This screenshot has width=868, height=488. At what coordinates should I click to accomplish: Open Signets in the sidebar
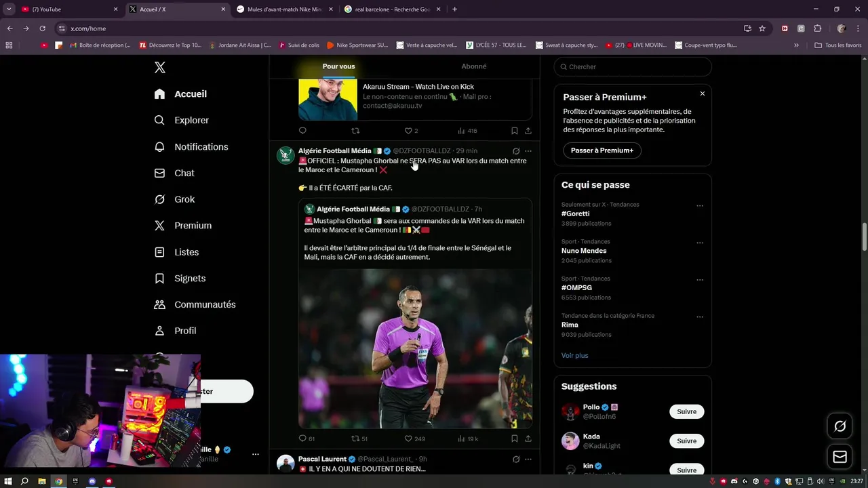(x=180, y=279)
